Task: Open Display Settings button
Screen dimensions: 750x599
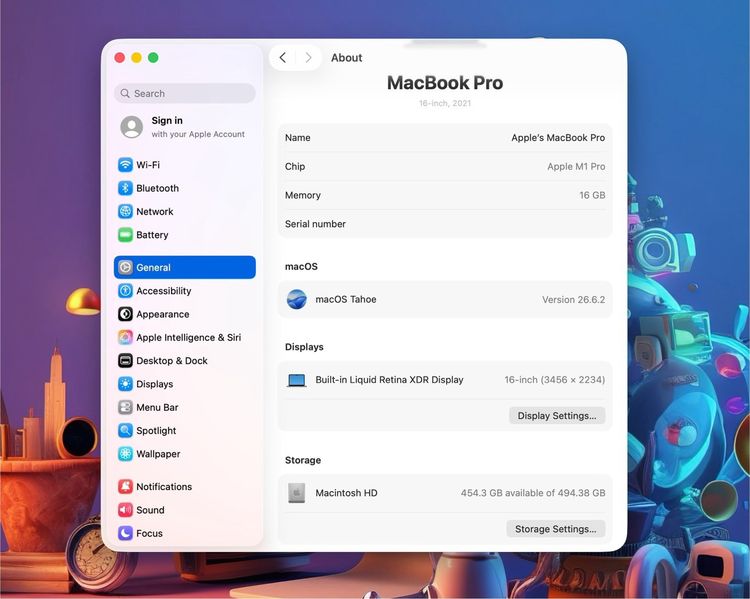Action: click(557, 416)
